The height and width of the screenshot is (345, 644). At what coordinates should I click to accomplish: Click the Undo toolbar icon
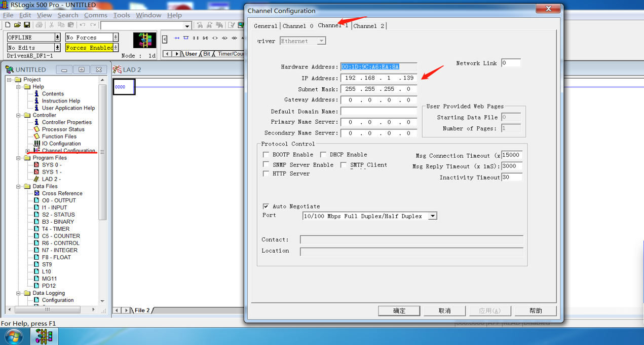83,25
